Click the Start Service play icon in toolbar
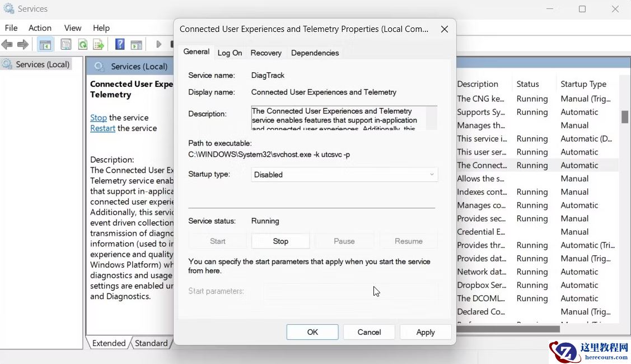The image size is (631, 364). tap(158, 44)
